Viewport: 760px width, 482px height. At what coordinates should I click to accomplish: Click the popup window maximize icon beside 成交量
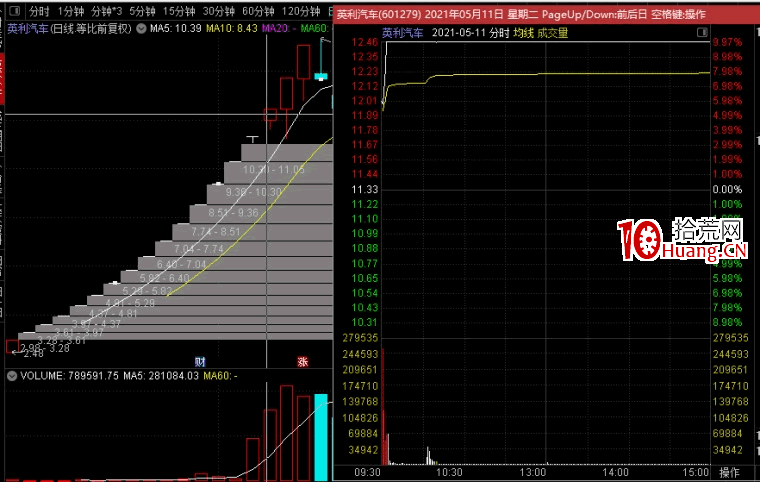tap(702, 32)
